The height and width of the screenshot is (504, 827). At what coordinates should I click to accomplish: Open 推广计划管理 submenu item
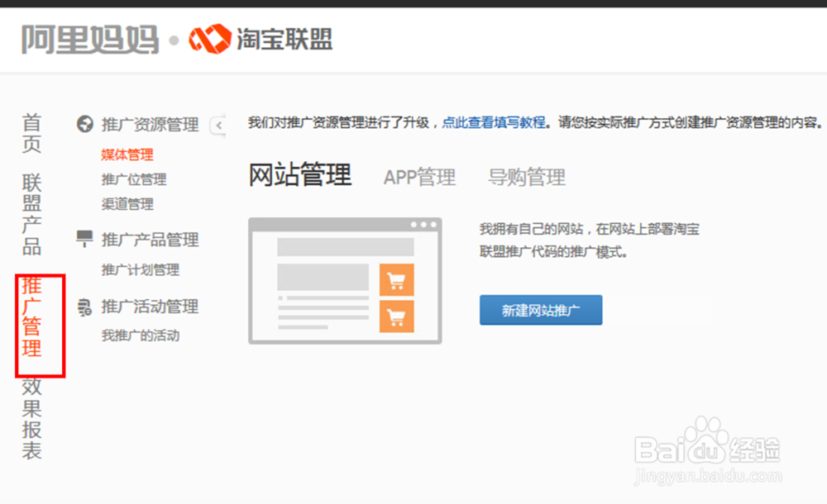tap(141, 270)
